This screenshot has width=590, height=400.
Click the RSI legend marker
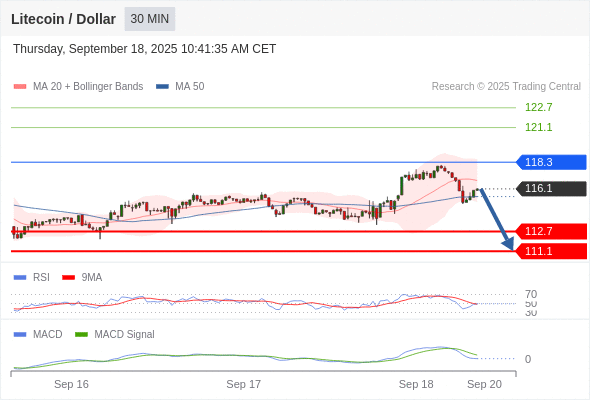pyautogui.click(x=20, y=278)
